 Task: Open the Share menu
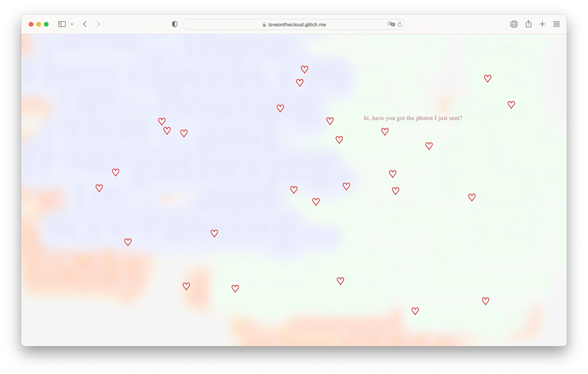pyautogui.click(x=529, y=24)
